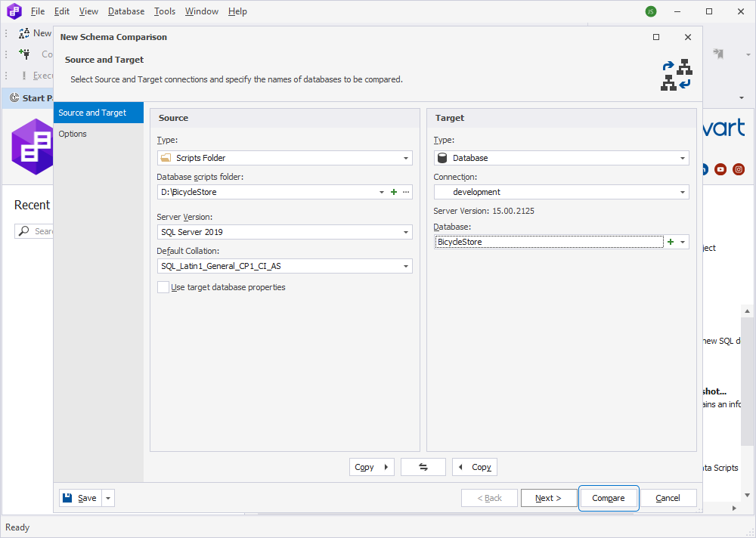Click the Save button

tap(81, 498)
